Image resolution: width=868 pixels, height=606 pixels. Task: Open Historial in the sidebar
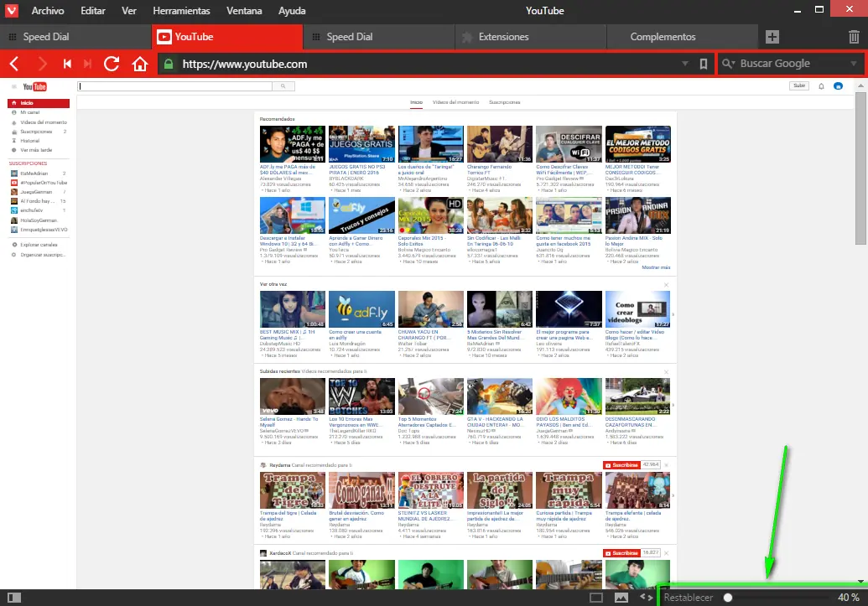point(30,141)
